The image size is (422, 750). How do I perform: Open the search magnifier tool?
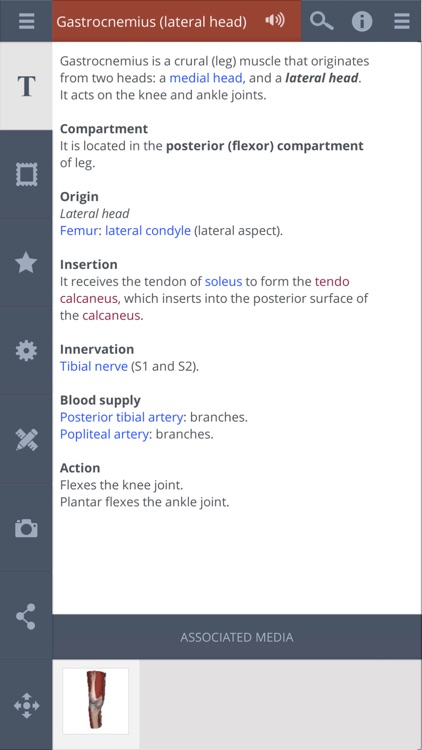click(x=322, y=21)
